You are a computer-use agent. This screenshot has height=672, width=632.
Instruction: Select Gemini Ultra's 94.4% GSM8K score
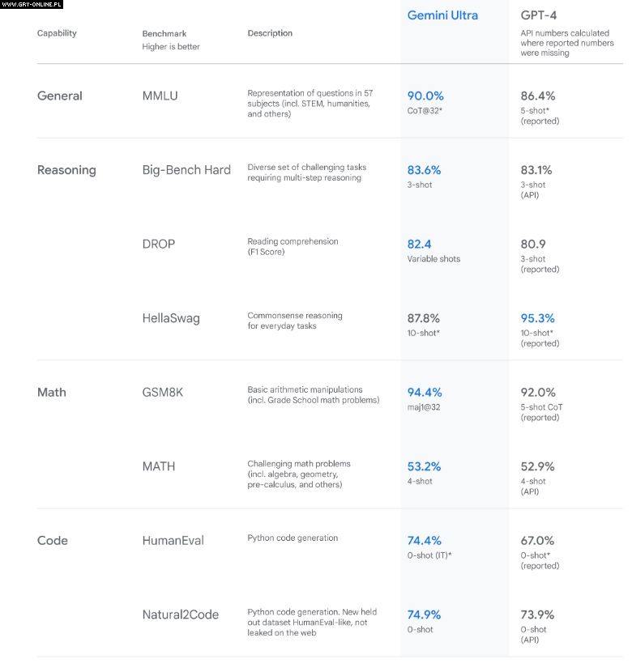(x=425, y=392)
